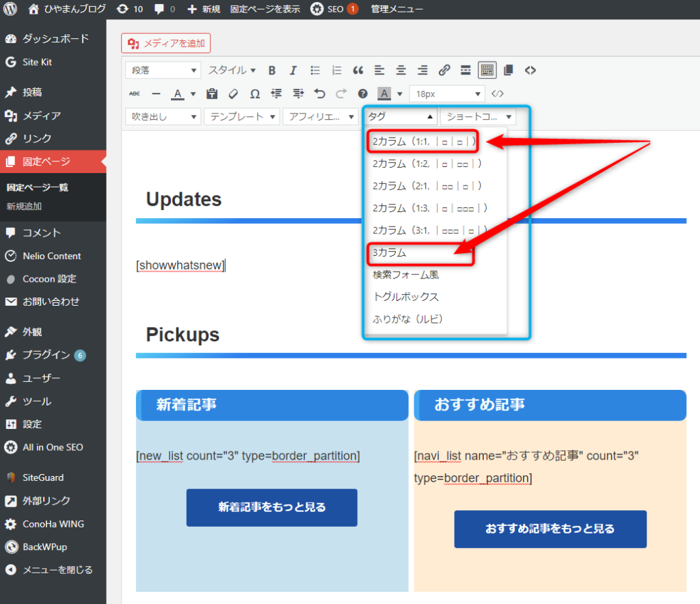Insert a blockquote
Screen dimensions: 700x604
[x=358, y=70]
